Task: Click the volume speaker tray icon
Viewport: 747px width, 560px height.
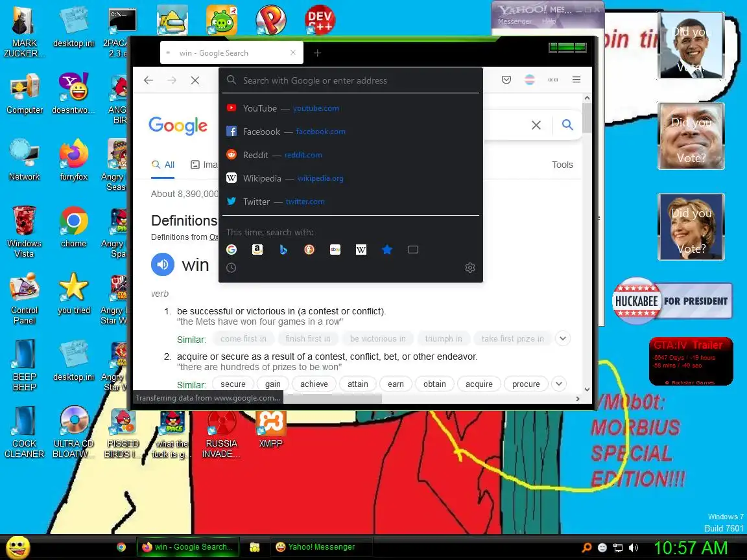Action: (x=634, y=548)
